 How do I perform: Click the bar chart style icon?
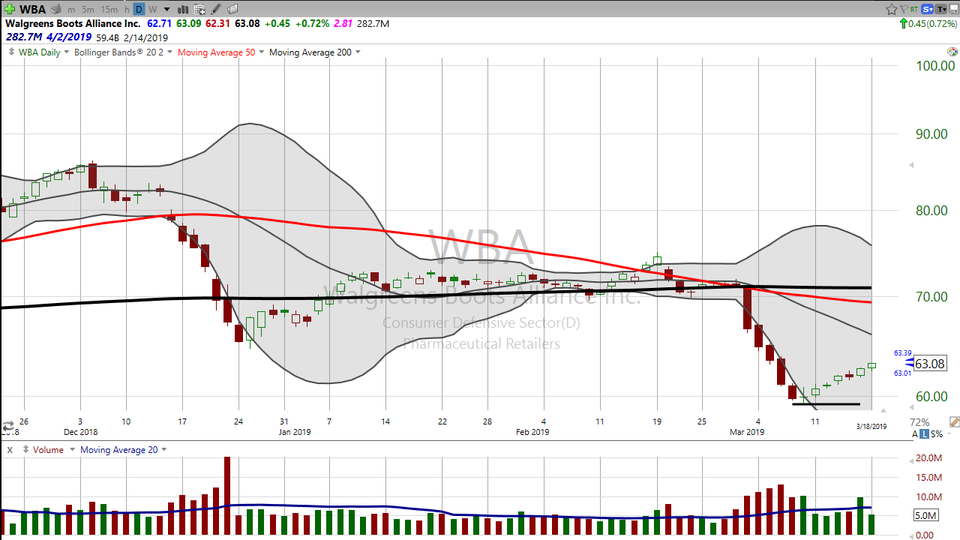click(x=182, y=9)
